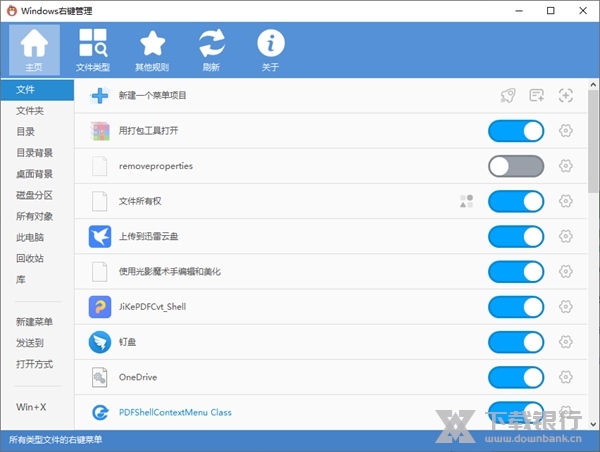Click the JiKePDFCvt_Shell app icon

100,307
